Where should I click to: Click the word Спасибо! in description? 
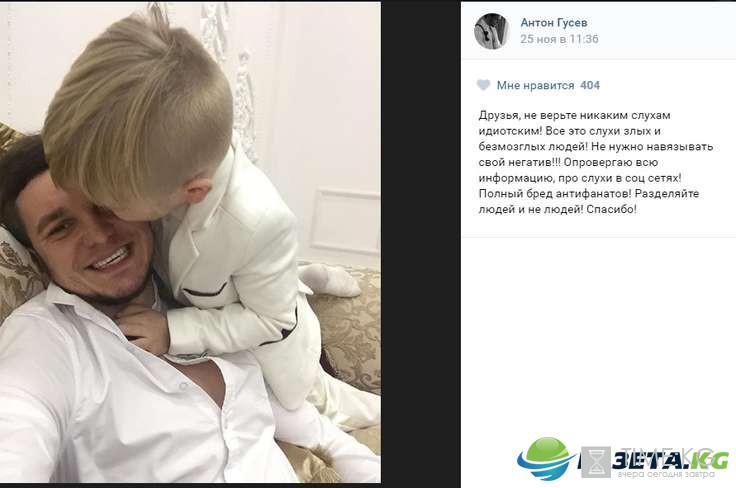[612, 209]
